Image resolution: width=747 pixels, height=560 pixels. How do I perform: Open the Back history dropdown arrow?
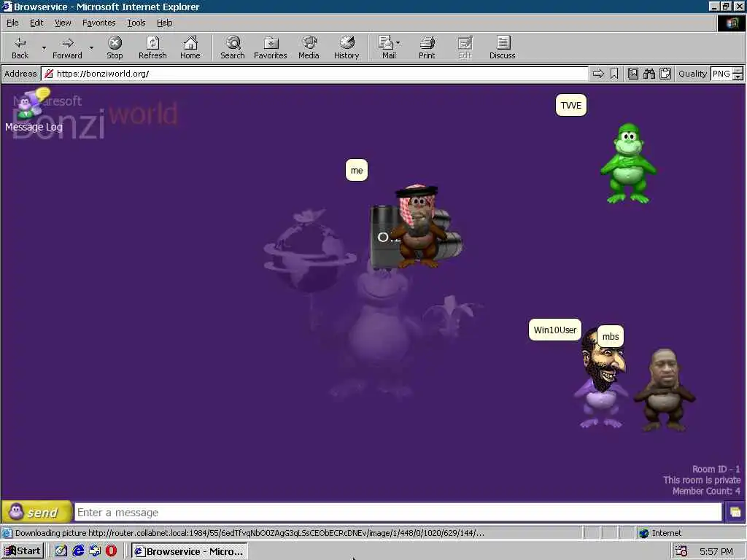click(44, 47)
